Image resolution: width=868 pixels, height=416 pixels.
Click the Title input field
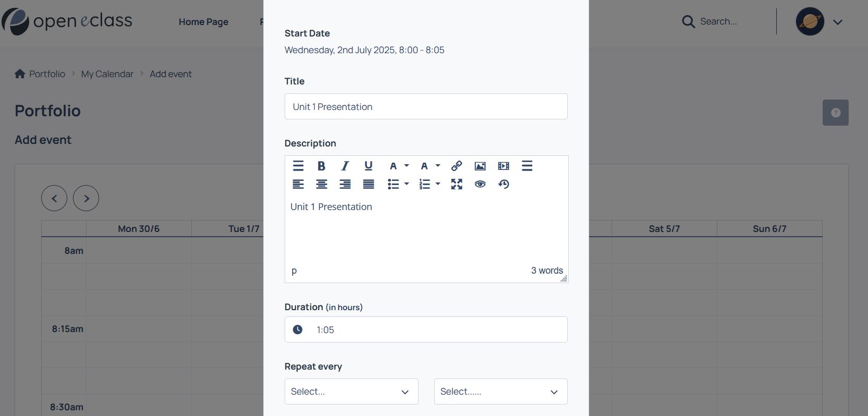[426, 106]
